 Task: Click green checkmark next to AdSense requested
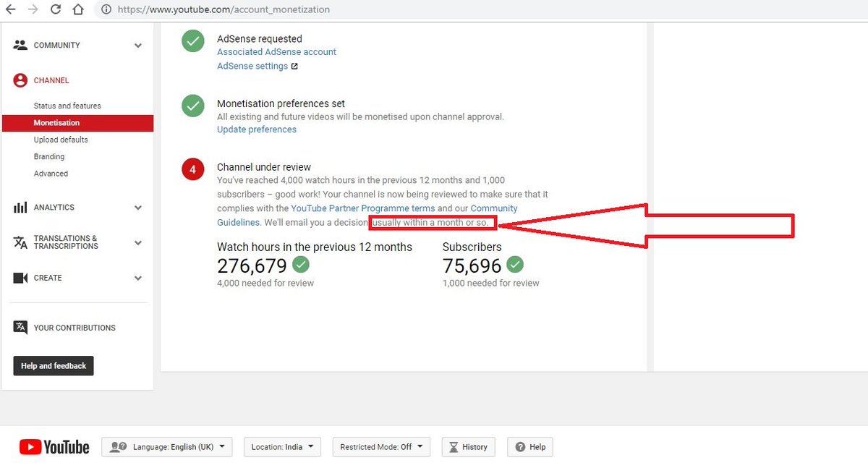tap(193, 41)
